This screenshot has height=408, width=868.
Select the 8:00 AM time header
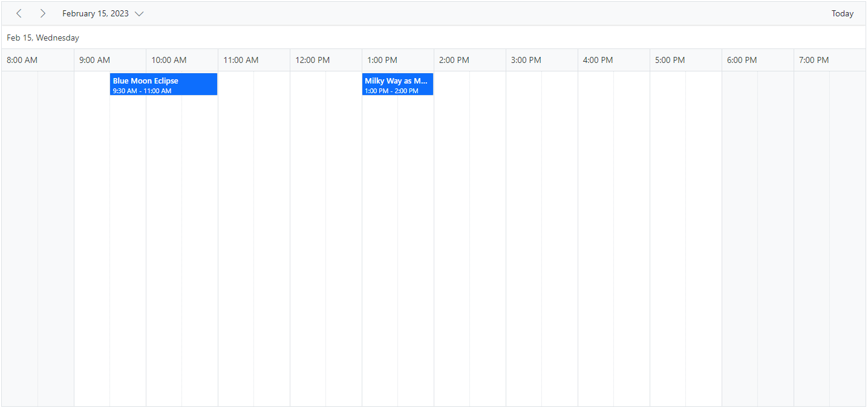tap(38, 60)
